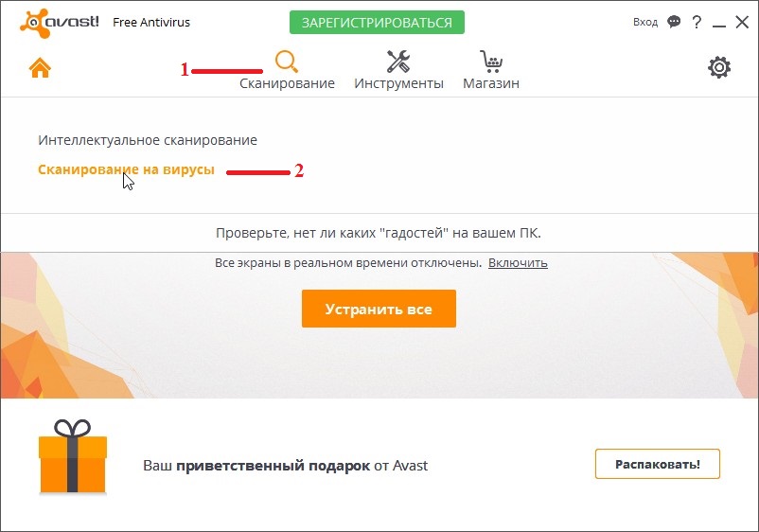Click the orange gift box image
This screenshot has height=532, width=759.
tap(73, 457)
